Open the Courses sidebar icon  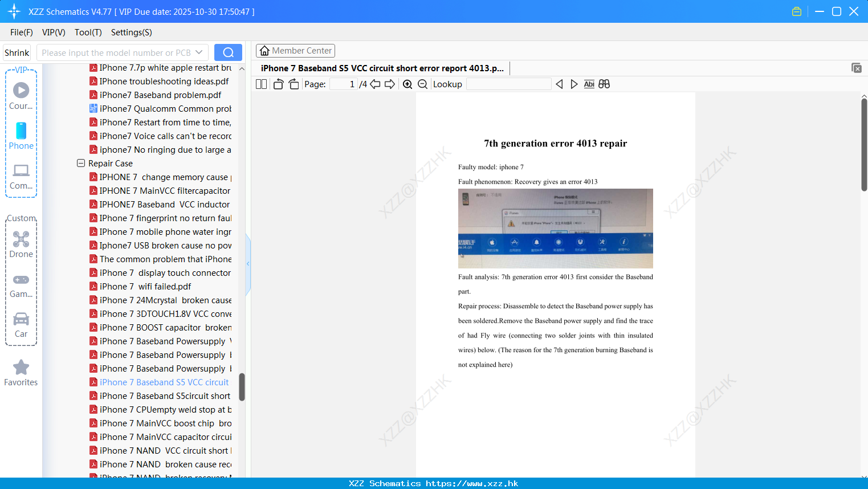coord(21,95)
